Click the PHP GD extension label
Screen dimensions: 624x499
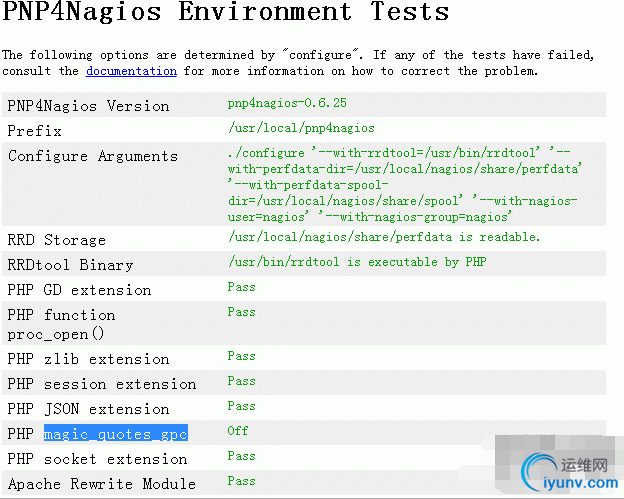pyautogui.click(x=79, y=290)
